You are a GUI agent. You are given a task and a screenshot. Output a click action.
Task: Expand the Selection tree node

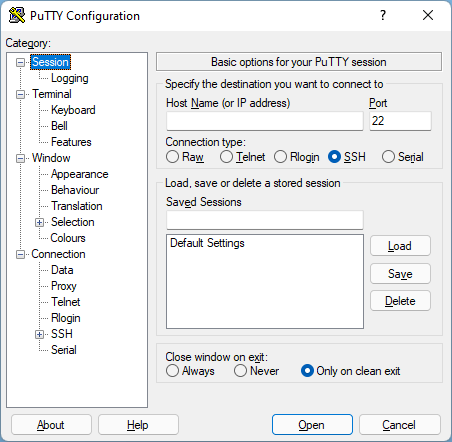click(x=39, y=222)
